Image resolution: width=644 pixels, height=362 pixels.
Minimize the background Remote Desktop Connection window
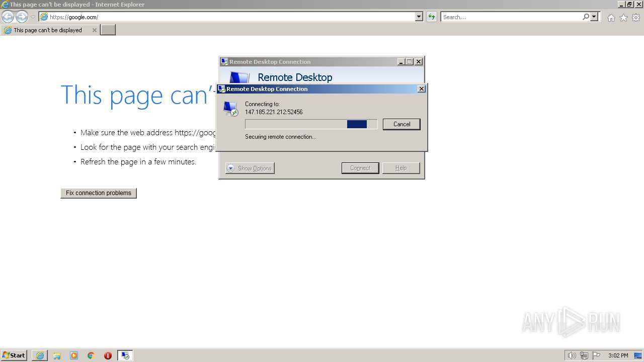pos(401,62)
